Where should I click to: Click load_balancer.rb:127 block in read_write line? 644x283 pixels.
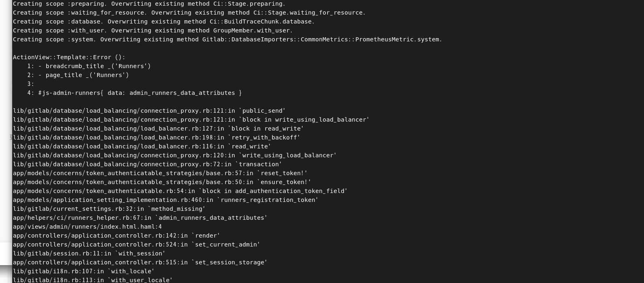click(158, 129)
